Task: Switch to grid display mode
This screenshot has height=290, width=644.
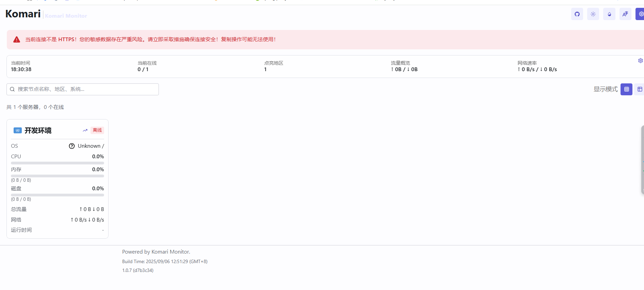Action: (x=626, y=89)
